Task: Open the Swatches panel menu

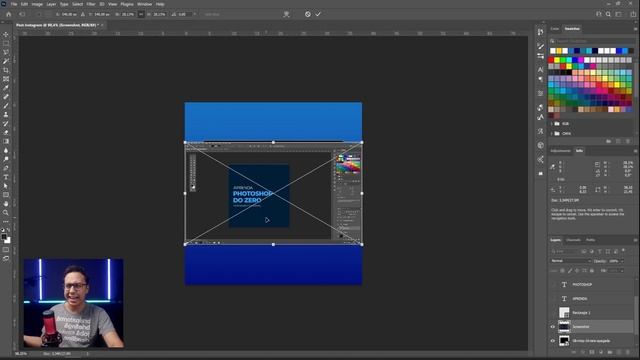Action: [635, 29]
